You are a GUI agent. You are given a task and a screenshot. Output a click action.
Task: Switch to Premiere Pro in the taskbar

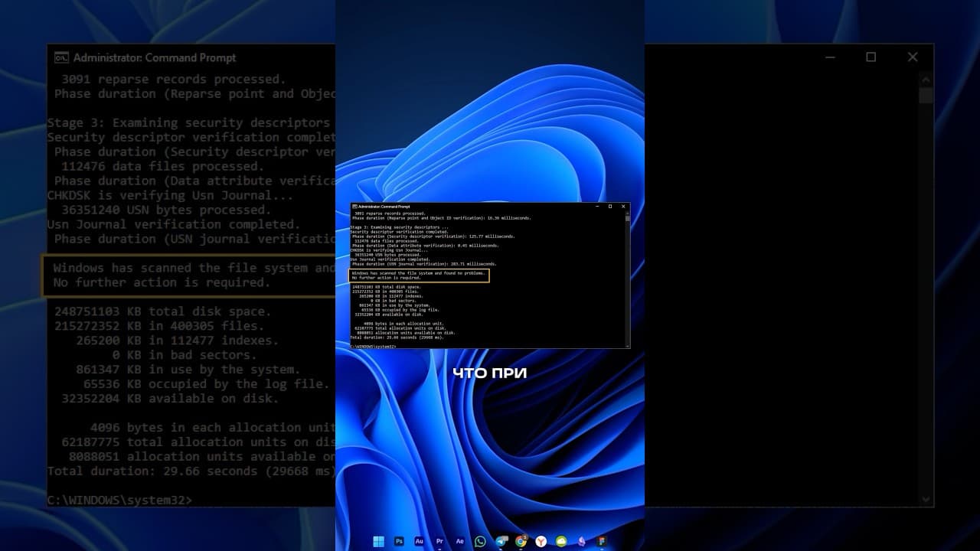tap(439, 541)
